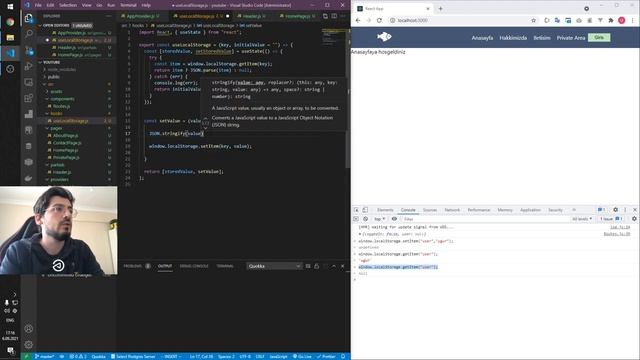This screenshot has width=640, height=360.
Task: Open the VS Code Explorer view
Action: click(29, 18)
